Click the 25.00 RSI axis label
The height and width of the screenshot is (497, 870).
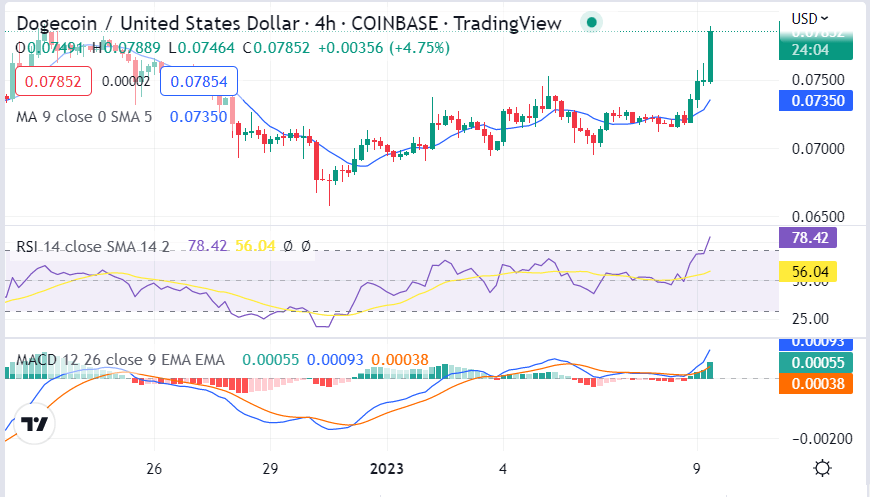pos(810,319)
